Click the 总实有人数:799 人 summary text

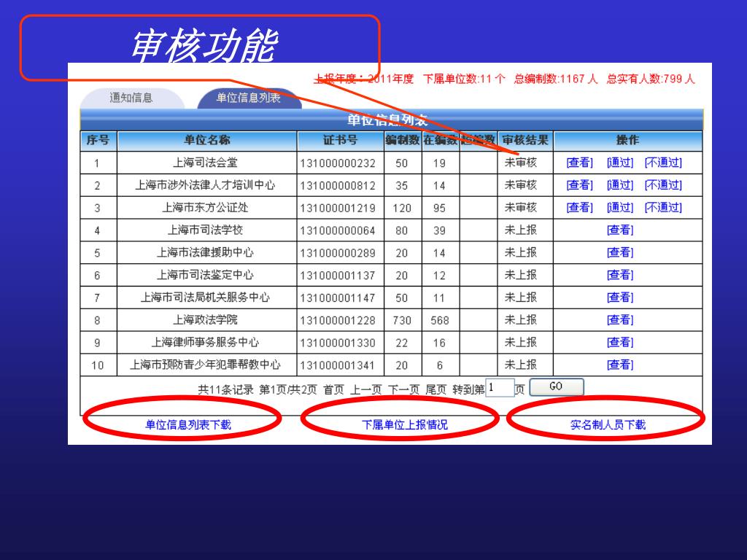point(651,79)
